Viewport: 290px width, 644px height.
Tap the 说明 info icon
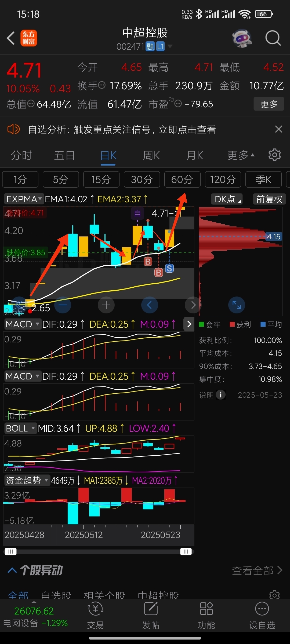tap(220, 395)
